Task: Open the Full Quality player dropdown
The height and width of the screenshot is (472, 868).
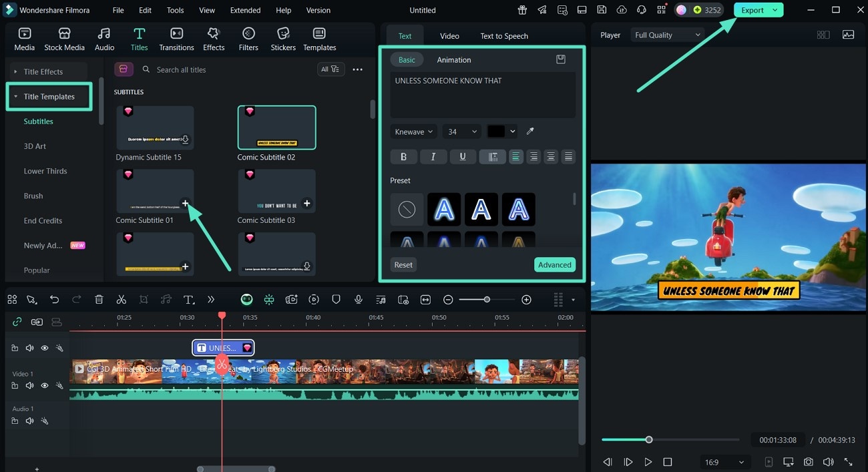Action: tap(667, 35)
